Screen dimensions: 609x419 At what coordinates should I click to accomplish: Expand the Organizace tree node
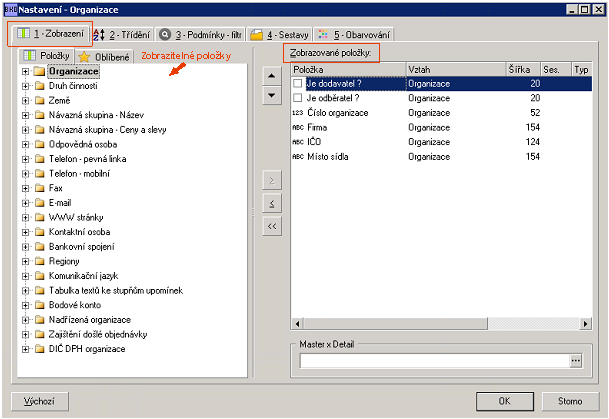[25, 71]
